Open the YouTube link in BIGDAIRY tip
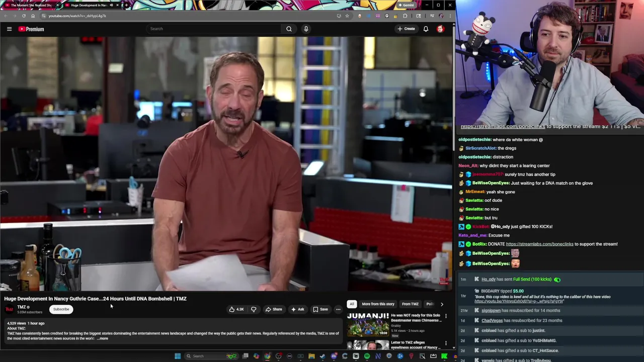Viewport: 644px width, 362px height. (519, 301)
